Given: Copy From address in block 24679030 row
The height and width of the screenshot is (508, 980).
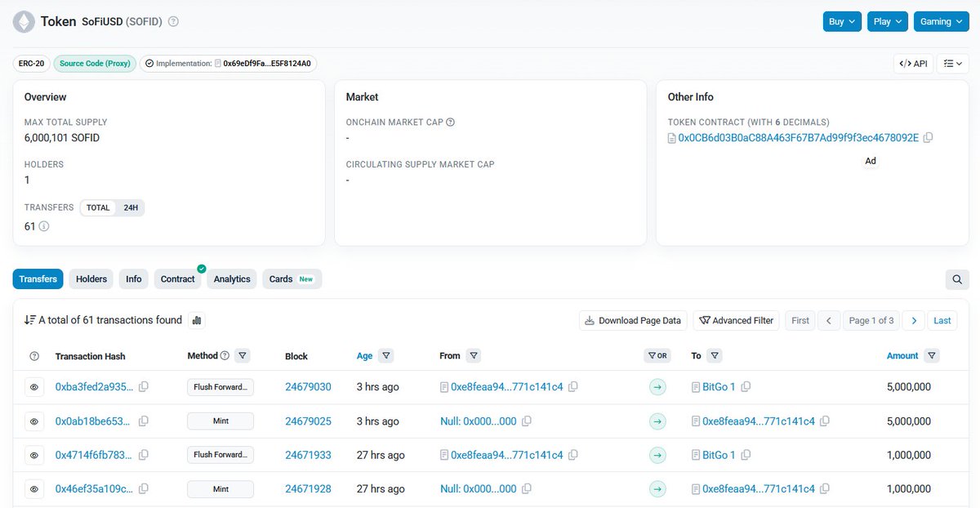Looking at the screenshot, I should point(573,387).
